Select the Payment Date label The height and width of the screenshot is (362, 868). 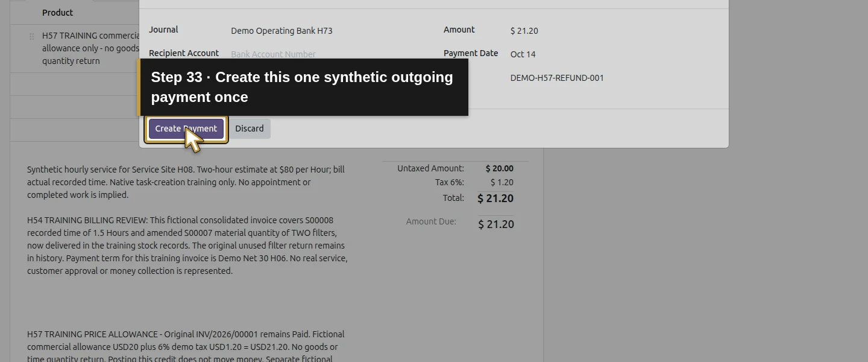click(471, 53)
